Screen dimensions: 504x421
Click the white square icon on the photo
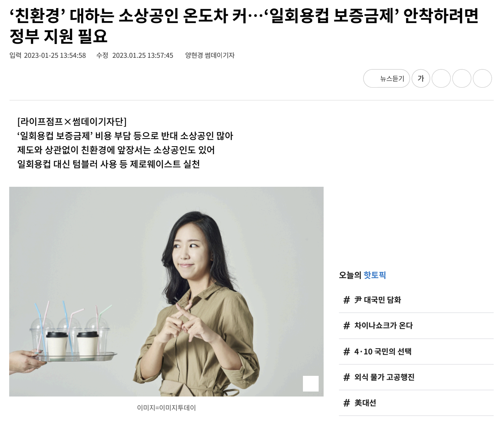point(311,383)
